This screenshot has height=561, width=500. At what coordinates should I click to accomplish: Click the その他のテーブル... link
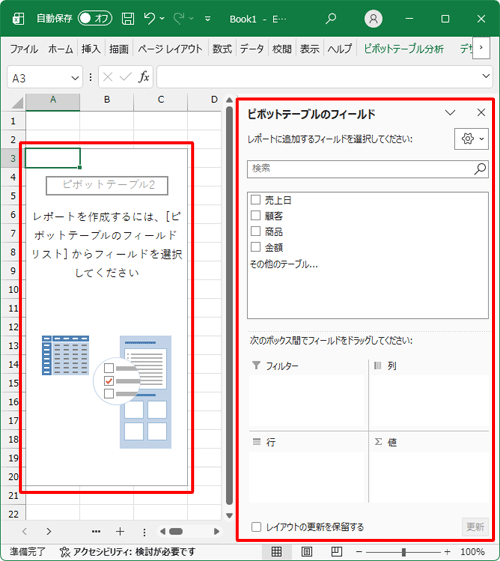[x=284, y=264]
